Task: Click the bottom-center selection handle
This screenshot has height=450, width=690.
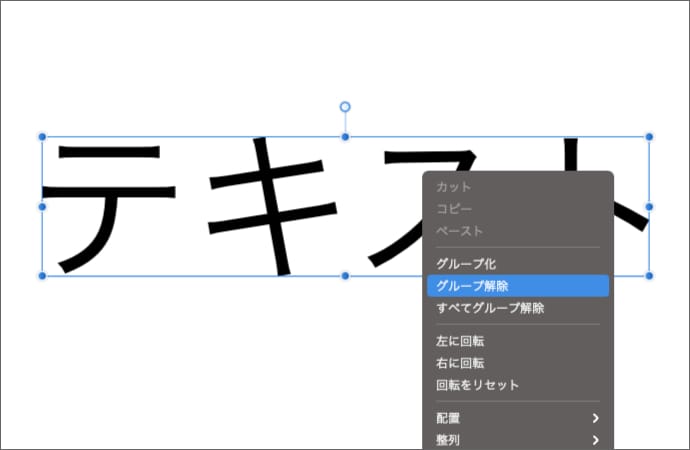Action: click(x=345, y=275)
